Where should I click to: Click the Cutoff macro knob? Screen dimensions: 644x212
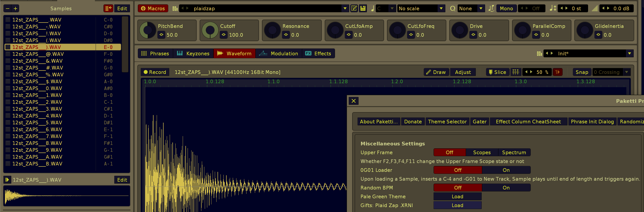point(210,30)
